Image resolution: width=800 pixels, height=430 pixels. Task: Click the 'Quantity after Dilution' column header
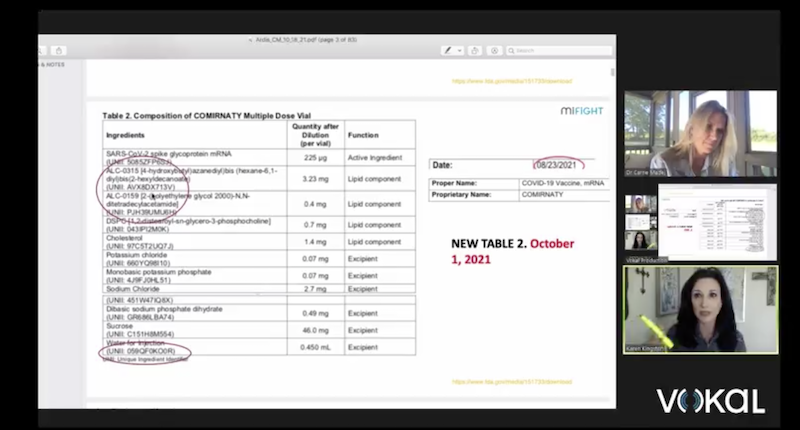pyautogui.click(x=315, y=135)
